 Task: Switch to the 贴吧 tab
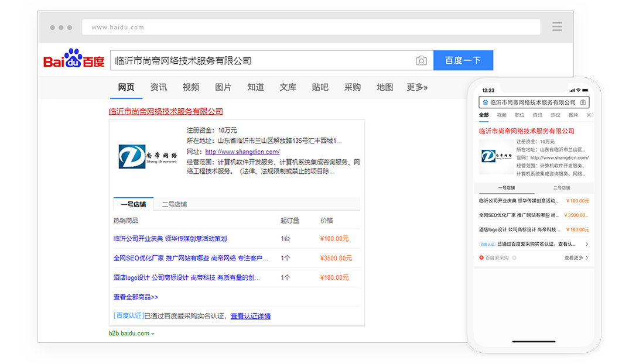(320, 87)
